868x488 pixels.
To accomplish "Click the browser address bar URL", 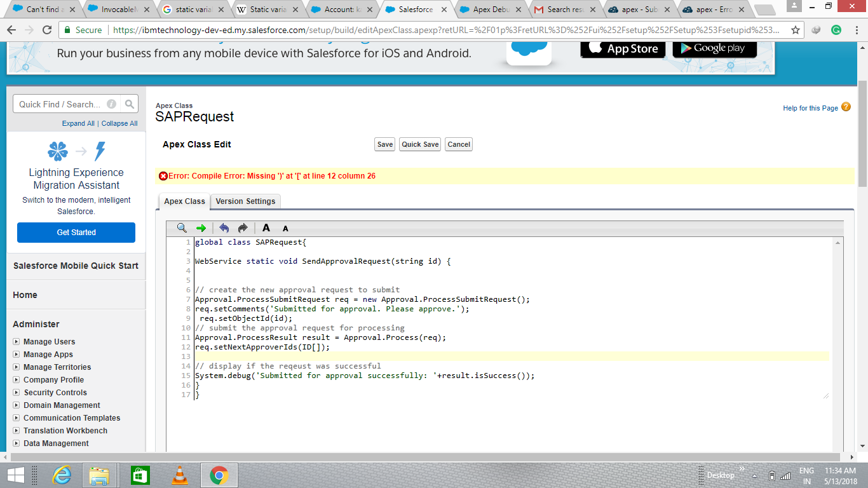I will pos(447,30).
